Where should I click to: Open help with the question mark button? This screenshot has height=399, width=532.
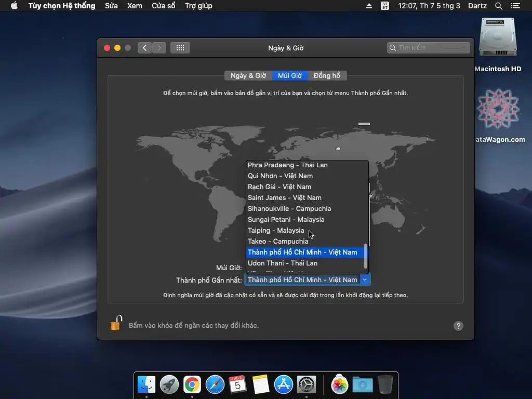coord(458,326)
